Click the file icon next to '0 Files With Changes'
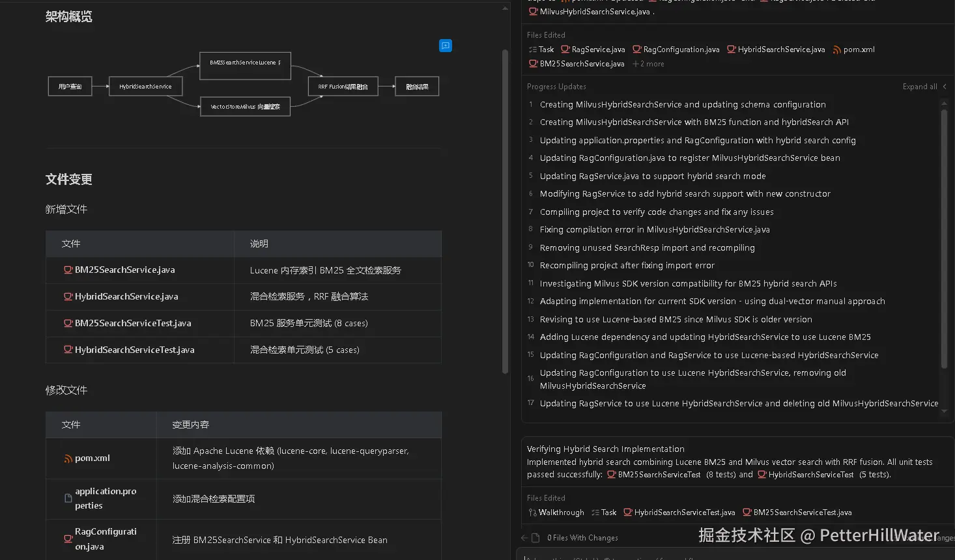955x560 pixels. [535, 538]
